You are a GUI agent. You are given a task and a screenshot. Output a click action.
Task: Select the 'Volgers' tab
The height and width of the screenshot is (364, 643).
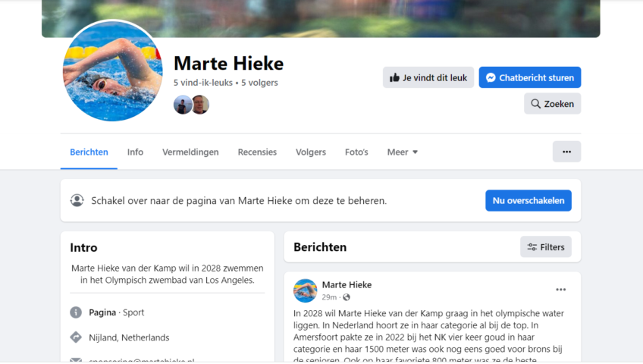pyautogui.click(x=311, y=152)
